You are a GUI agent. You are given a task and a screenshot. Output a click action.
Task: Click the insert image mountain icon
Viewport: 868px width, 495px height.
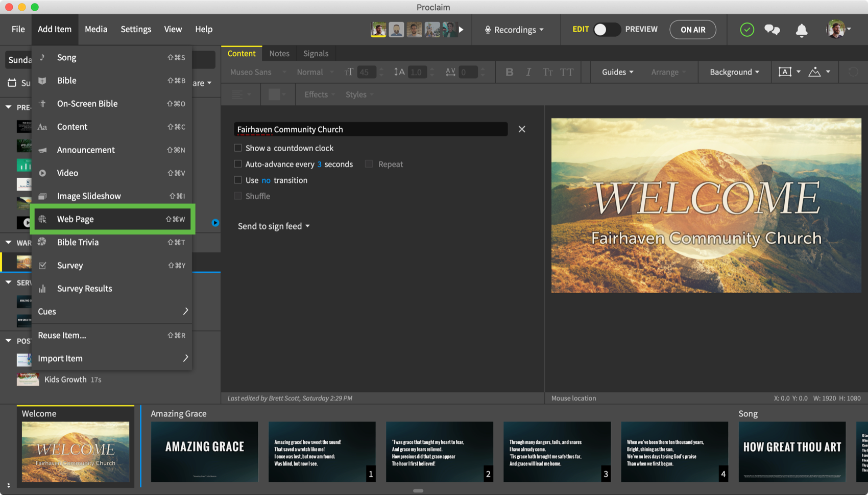click(814, 72)
